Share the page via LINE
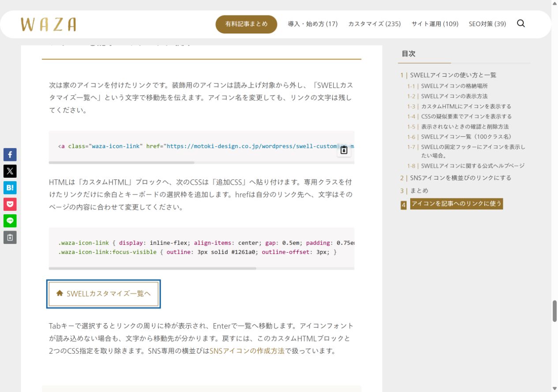This screenshot has width=558, height=392. (x=10, y=221)
